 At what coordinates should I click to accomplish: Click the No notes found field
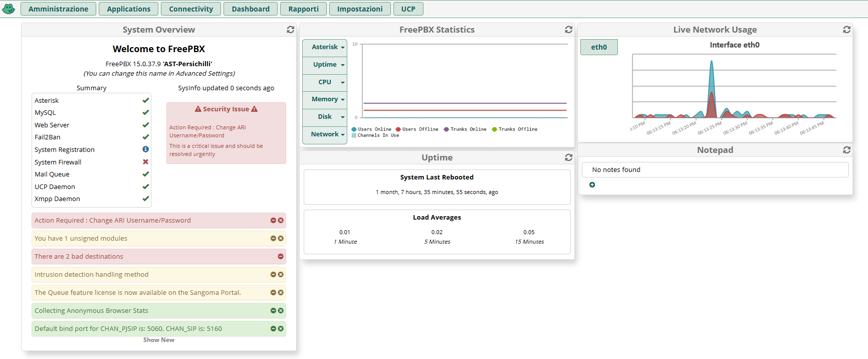715,169
